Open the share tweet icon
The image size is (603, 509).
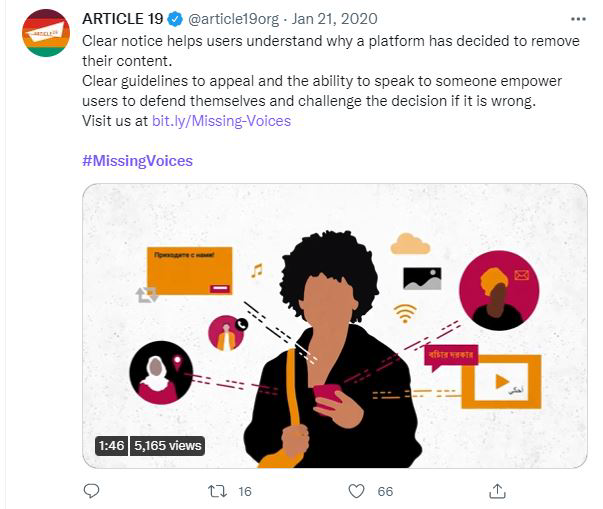coord(497,490)
